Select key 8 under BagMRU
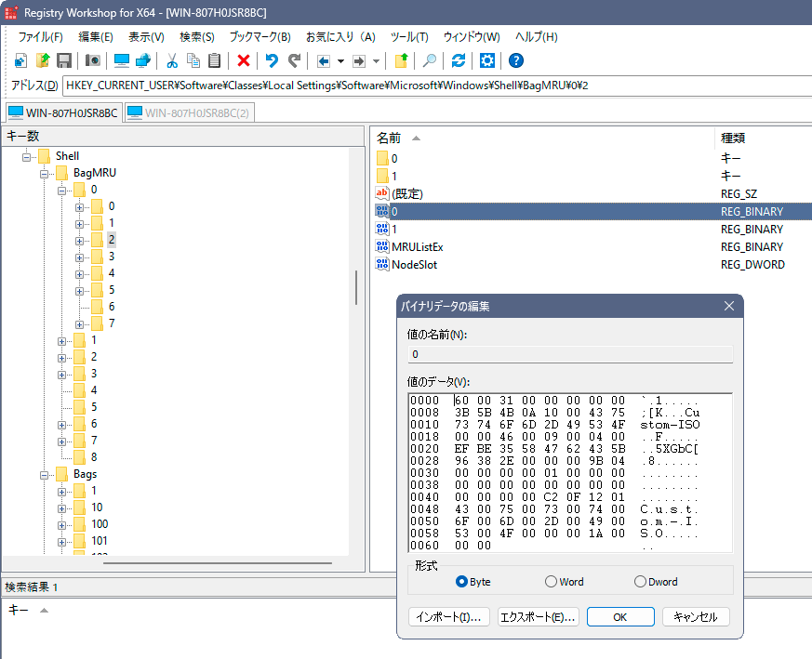Viewport: 812px width, 659px height. pyautogui.click(x=94, y=457)
